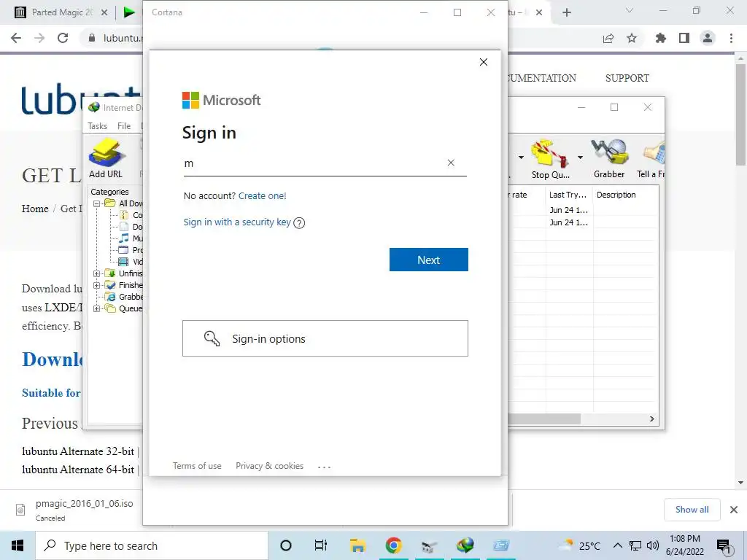Close the Chrome downloads bar
Screen dimensions: 747x560
click(x=734, y=510)
